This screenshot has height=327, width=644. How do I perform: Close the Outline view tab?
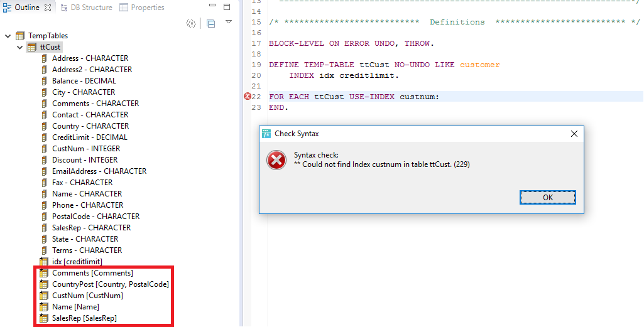(x=48, y=8)
